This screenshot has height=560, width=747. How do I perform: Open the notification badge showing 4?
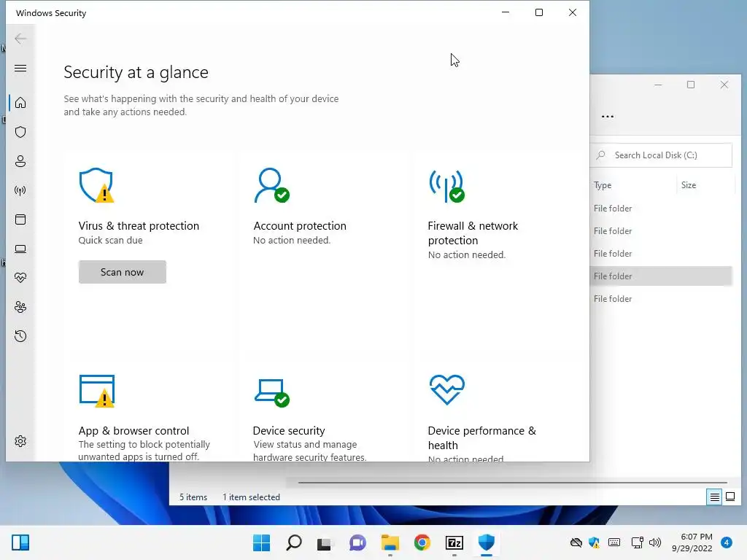(727, 542)
